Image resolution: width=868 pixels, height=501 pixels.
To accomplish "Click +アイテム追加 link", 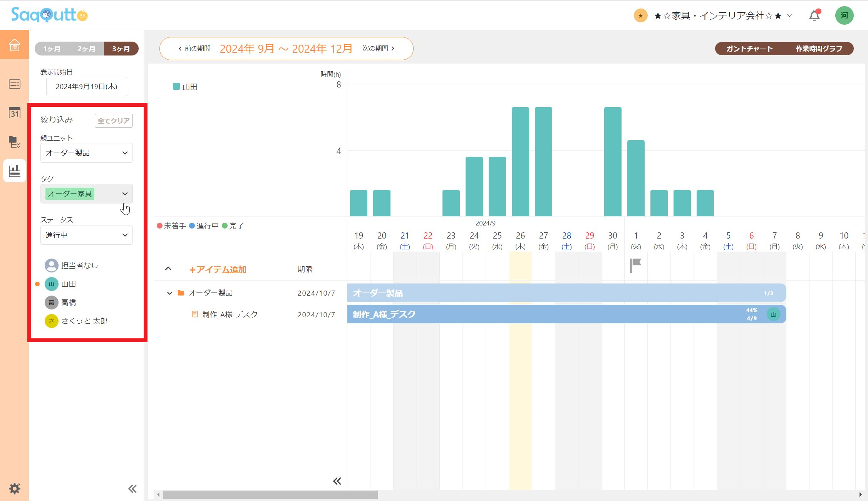I will pos(218,270).
